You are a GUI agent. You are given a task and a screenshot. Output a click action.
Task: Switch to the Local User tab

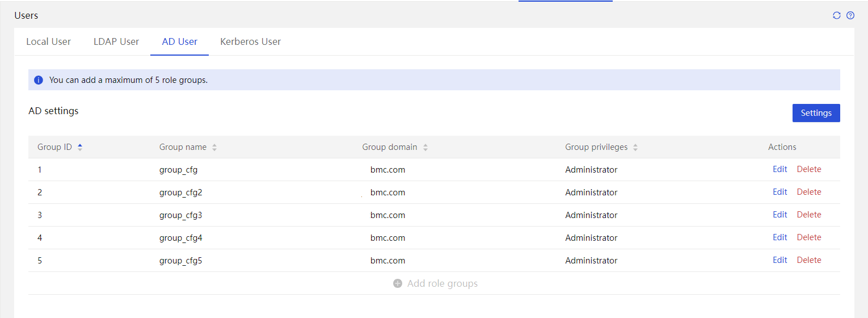49,41
